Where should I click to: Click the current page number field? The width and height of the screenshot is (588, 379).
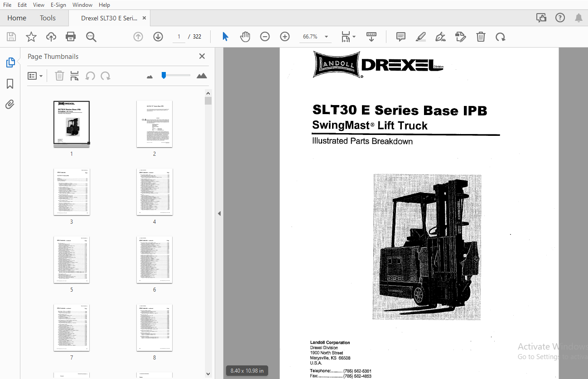tap(179, 37)
